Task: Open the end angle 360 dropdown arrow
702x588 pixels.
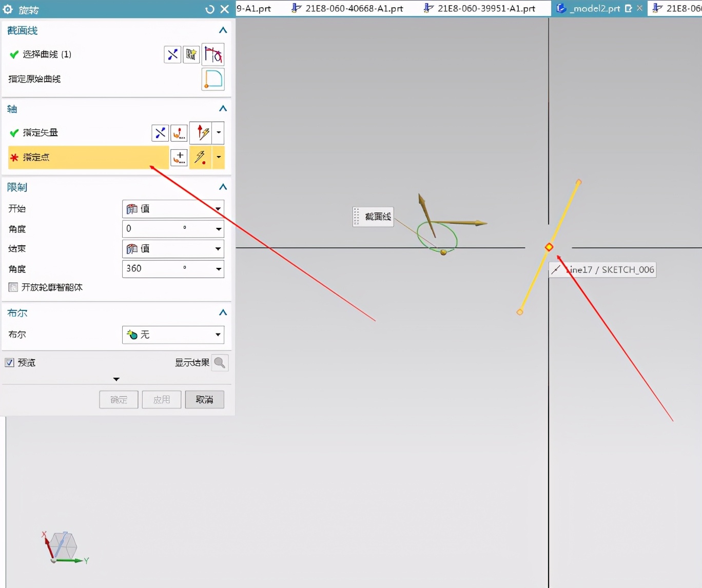Action: pyautogui.click(x=219, y=269)
